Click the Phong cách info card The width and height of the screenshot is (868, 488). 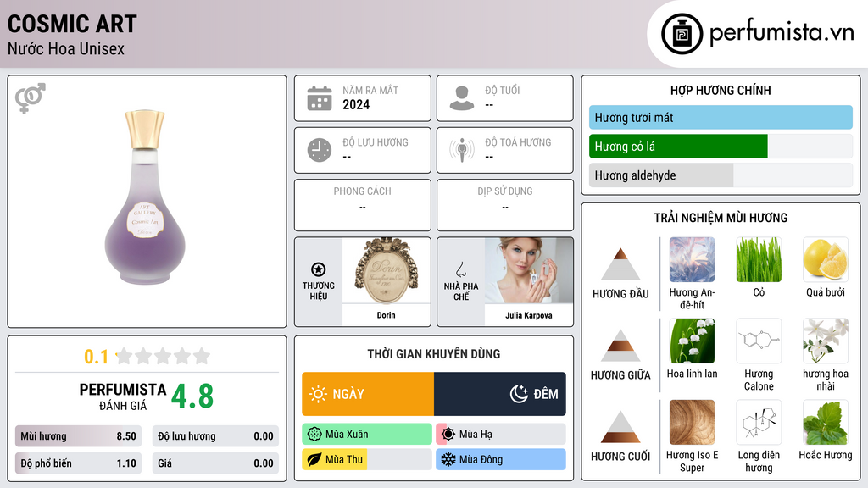pyautogui.click(x=363, y=205)
